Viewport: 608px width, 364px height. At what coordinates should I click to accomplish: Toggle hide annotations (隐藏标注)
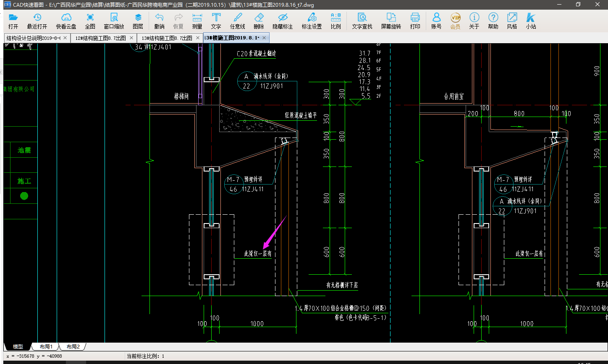click(283, 21)
